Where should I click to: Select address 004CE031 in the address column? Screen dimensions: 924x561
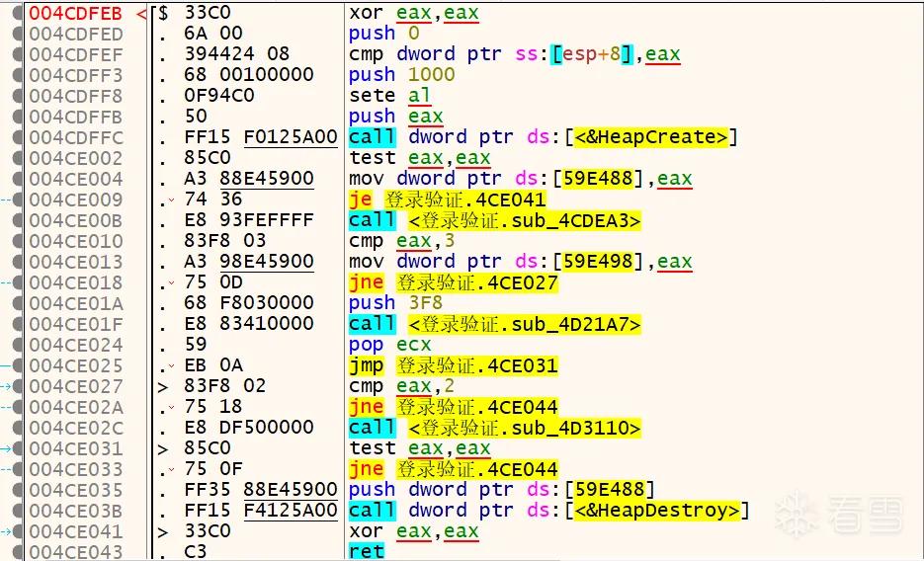[x=76, y=448]
